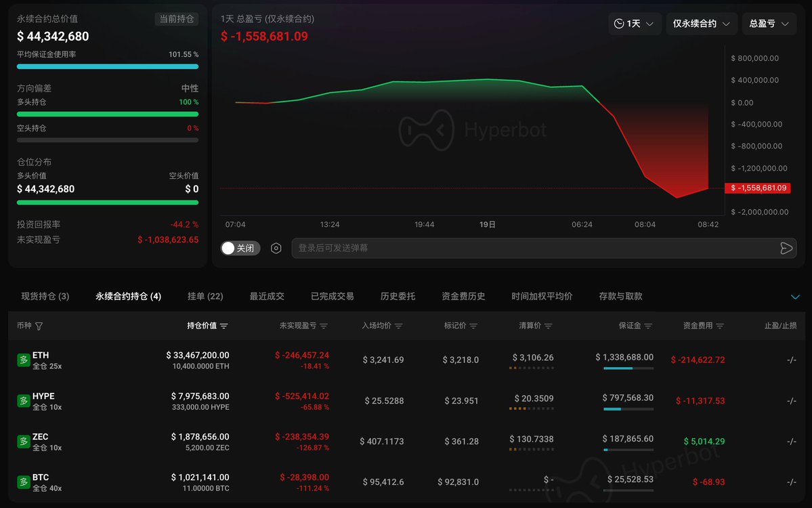Click HYPE position value $ 7,975,683.00
The height and width of the screenshot is (508, 812).
pyautogui.click(x=200, y=396)
